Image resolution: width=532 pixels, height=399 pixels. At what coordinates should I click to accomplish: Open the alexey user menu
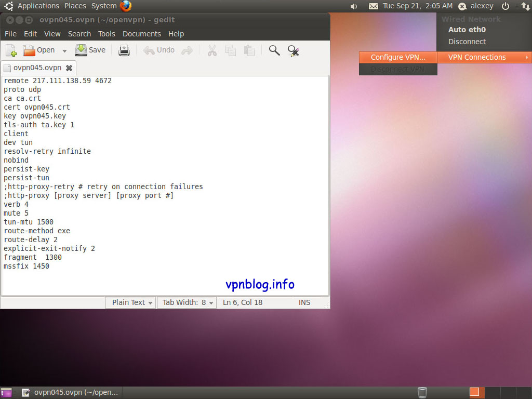(x=476, y=6)
